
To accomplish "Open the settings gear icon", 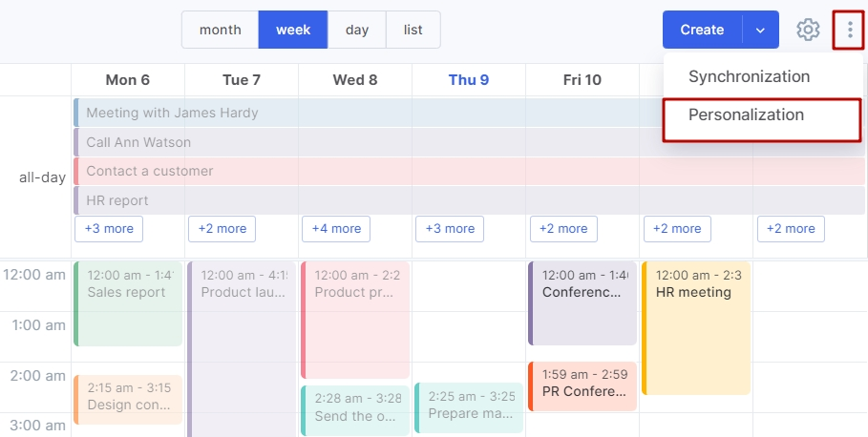I will click(808, 30).
